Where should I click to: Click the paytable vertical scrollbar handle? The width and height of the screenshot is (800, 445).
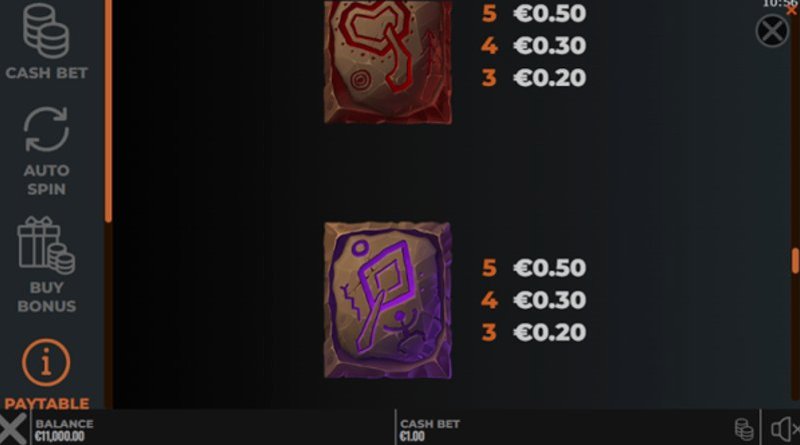[x=795, y=261]
